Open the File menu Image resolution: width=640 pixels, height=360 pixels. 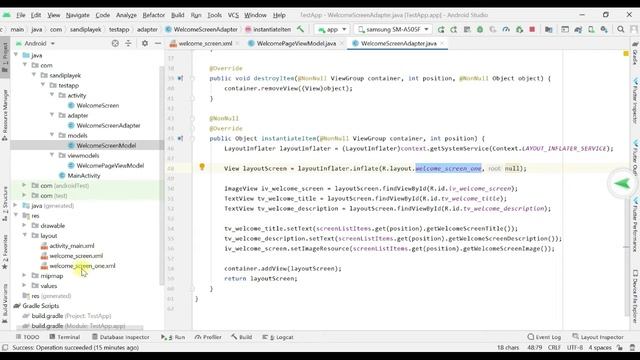[x=21, y=15]
